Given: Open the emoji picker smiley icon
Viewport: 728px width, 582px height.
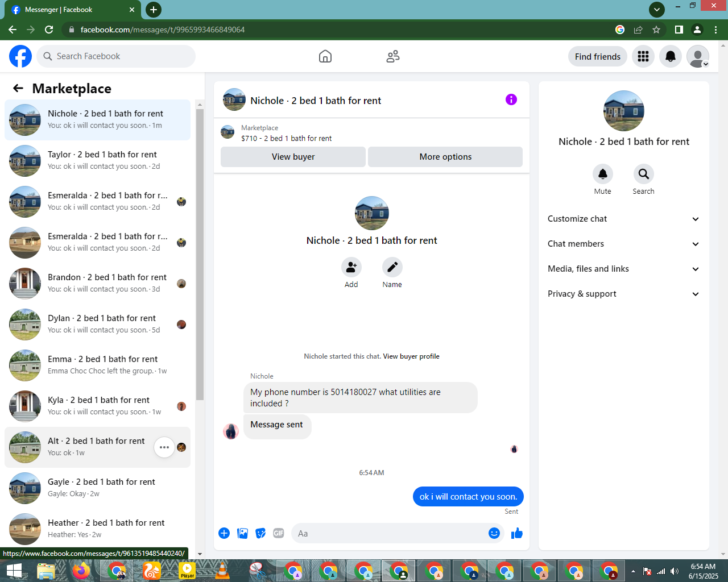Looking at the screenshot, I should 494,533.
